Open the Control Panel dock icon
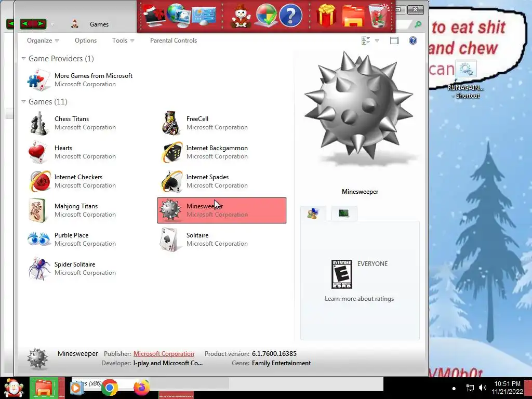The height and width of the screenshot is (399, 532). 204,16
